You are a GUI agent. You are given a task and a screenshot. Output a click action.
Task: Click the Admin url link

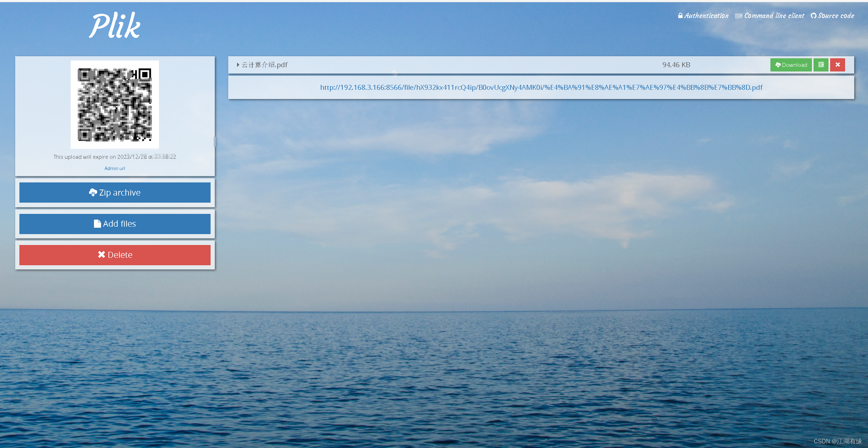click(x=115, y=168)
